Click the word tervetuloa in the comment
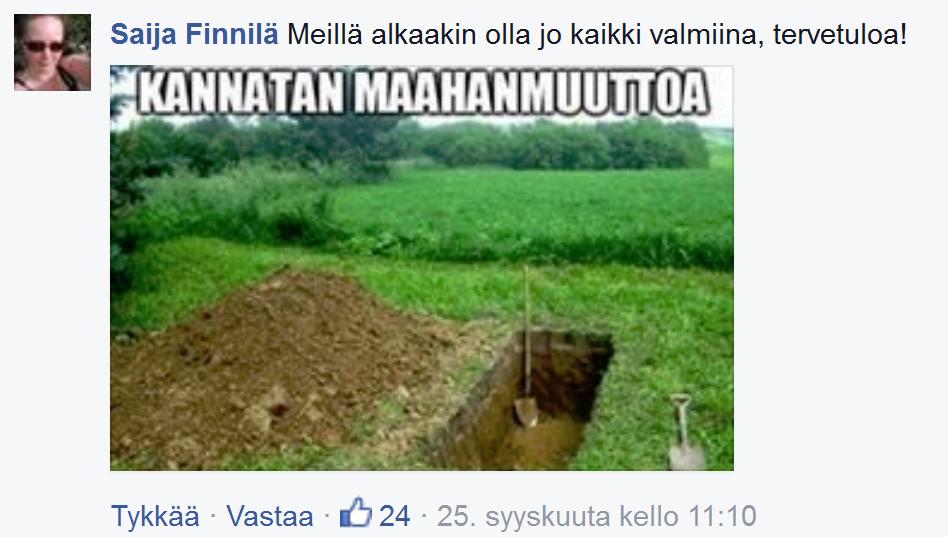The image size is (948, 537). 840,34
